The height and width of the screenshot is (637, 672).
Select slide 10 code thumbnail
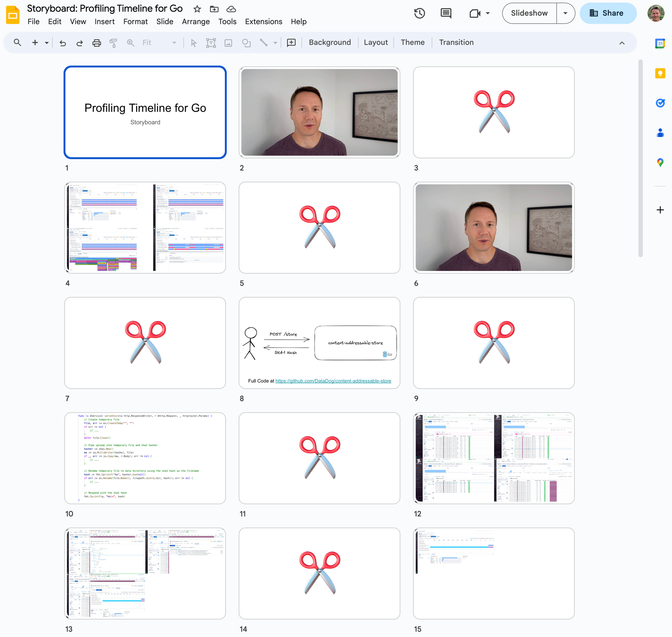(145, 458)
